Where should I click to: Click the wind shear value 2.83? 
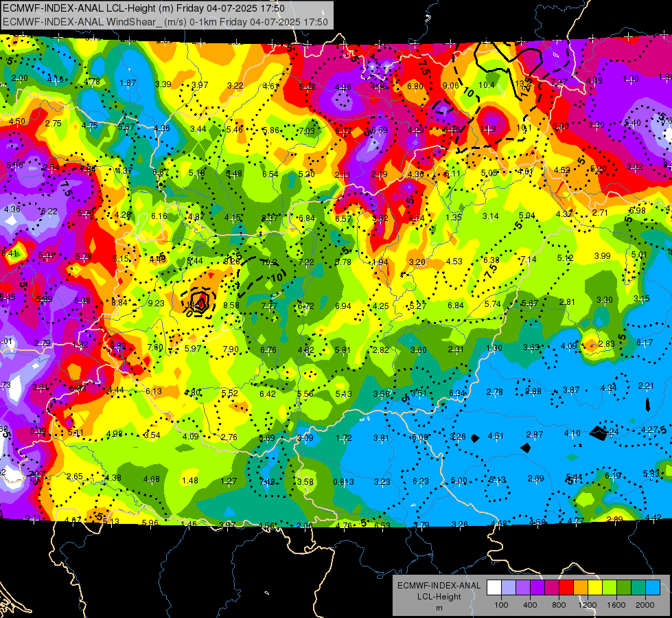tap(607, 343)
